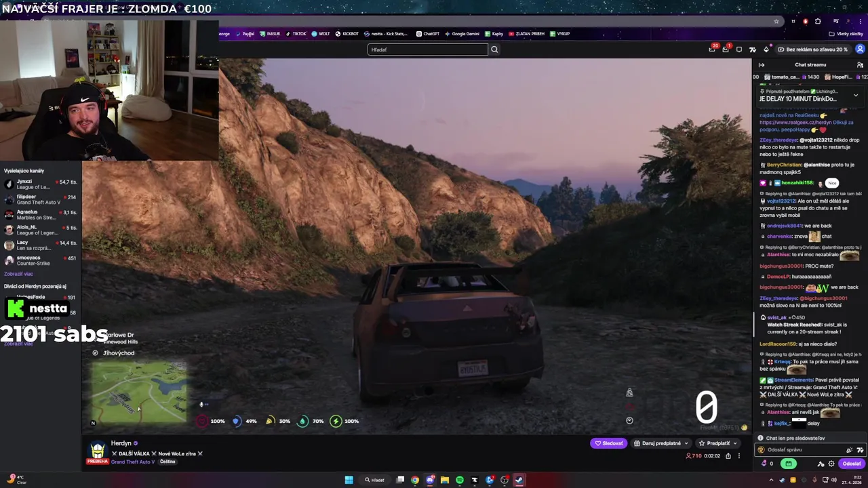Open the TIKTOK bookmark
This screenshot has height=488, width=868.
(296, 34)
